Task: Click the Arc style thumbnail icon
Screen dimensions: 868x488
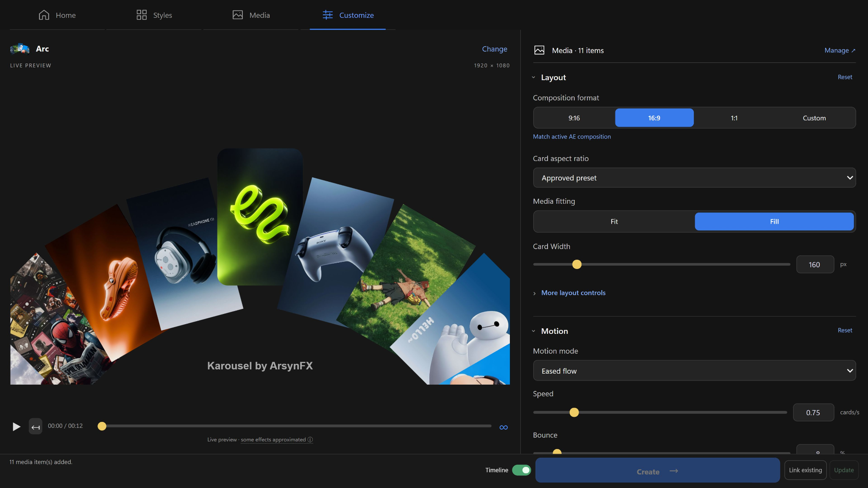Action: point(20,49)
